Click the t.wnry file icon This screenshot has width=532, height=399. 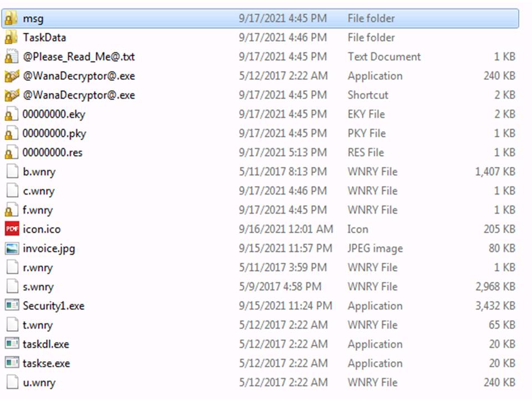(x=12, y=325)
